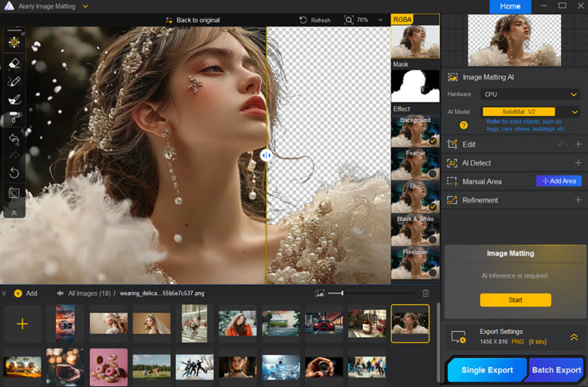
Task: Collapse the image tray double chevron
Action: pos(4,293)
